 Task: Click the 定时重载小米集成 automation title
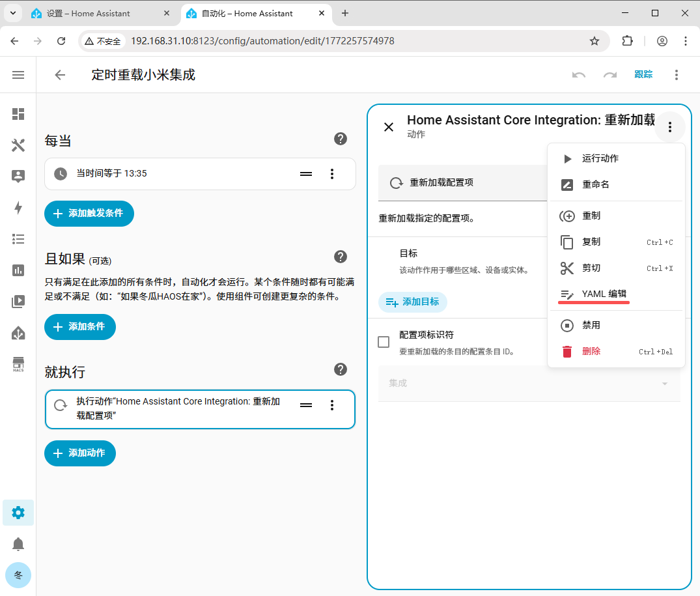tap(143, 74)
